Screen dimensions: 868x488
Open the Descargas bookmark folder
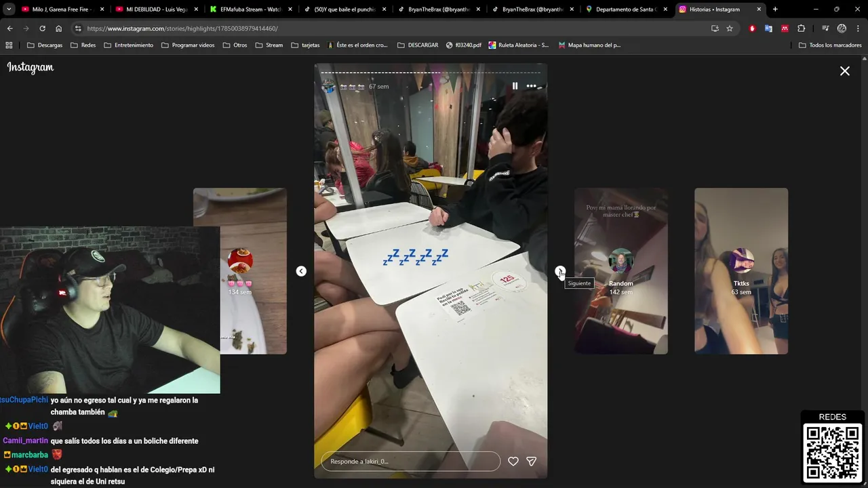[x=45, y=45]
